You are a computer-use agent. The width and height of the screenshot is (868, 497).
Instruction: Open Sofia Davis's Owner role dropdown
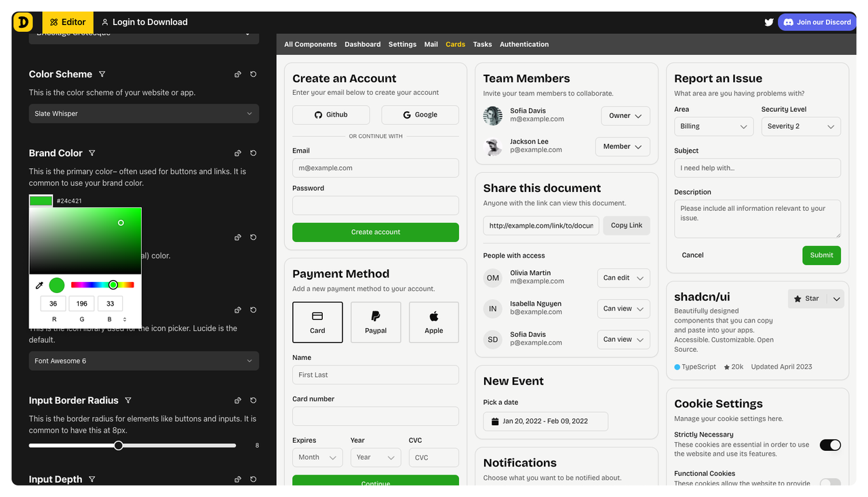click(625, 116)
